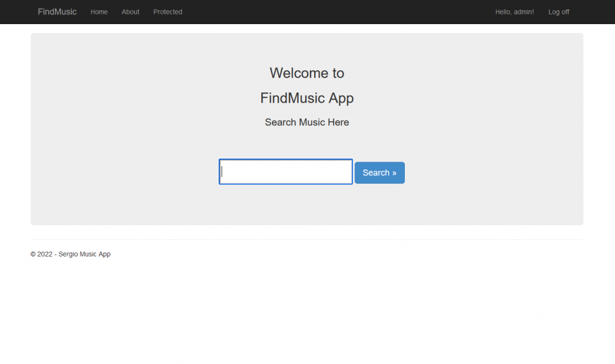Enter the Protected area of the site
Screen dimensions: 615x364
click(x=168, y=11)
